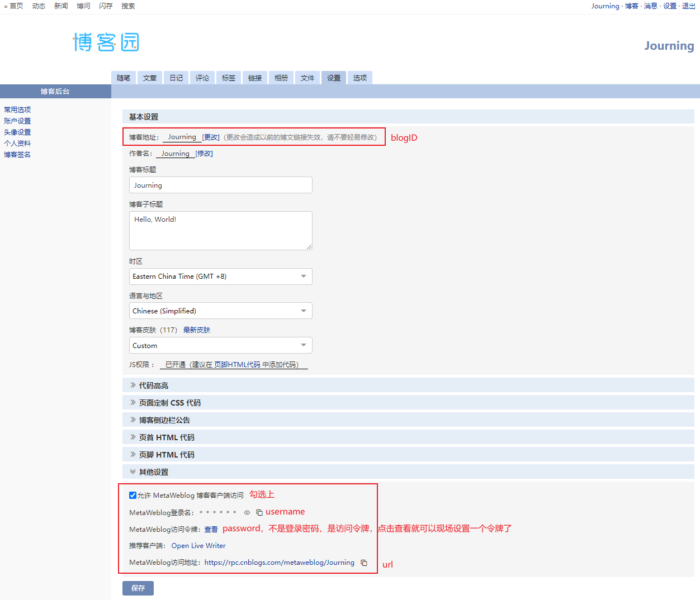This screenshot has height=600, width=700.
Task: Open 博客 link at top right
Action: tap(632, 6)
